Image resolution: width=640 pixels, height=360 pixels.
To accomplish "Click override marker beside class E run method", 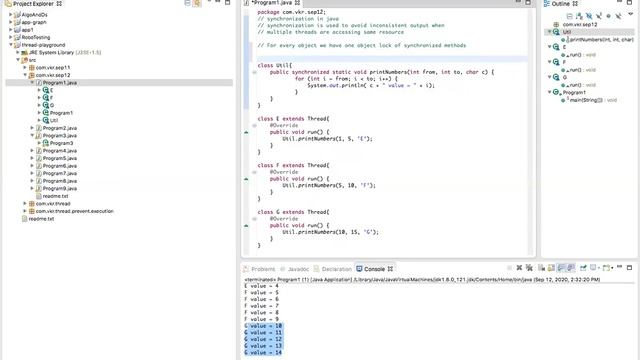I will point(246,132).
